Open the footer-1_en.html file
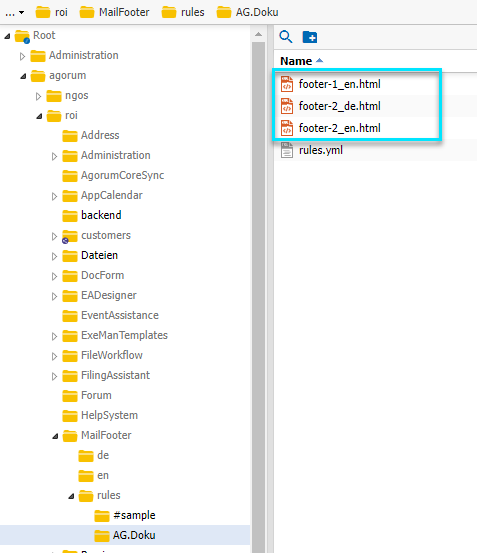 [x=339, y=84]
